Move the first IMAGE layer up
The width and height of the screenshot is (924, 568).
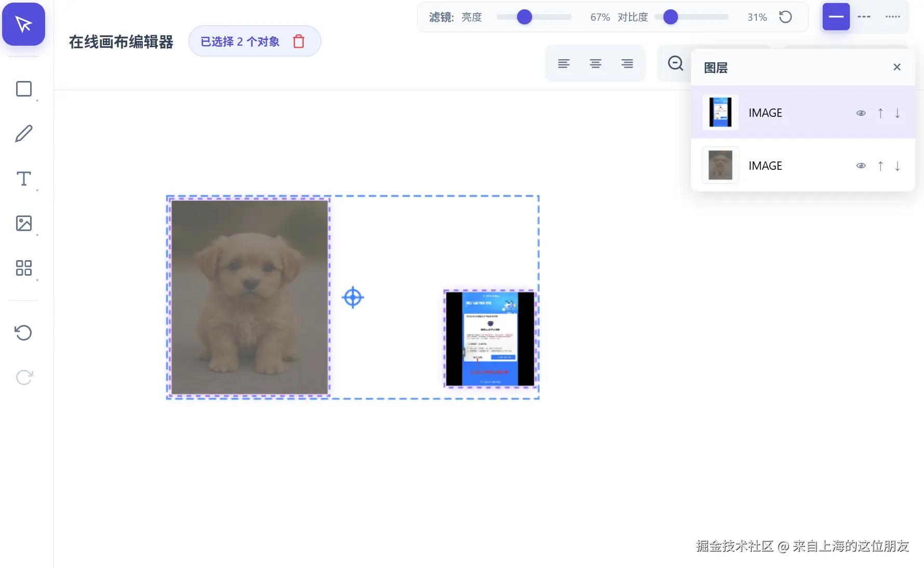click(x=880, y=113)
